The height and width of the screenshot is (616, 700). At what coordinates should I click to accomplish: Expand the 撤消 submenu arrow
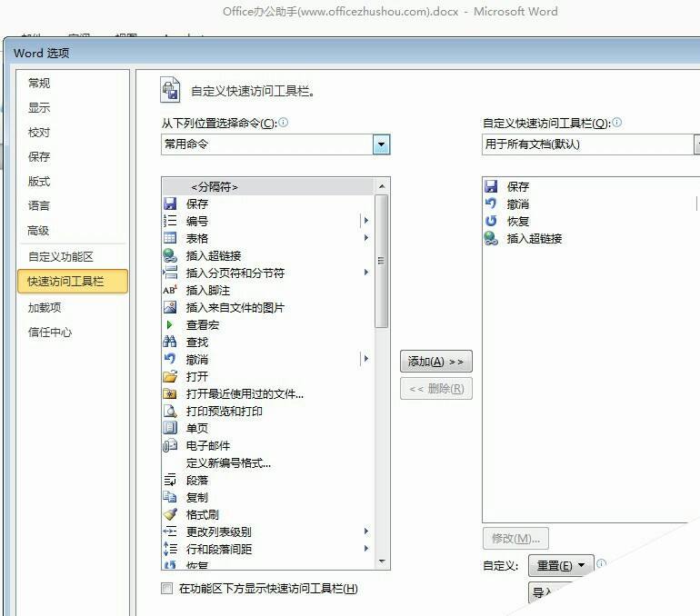click(x=366, y=359)
